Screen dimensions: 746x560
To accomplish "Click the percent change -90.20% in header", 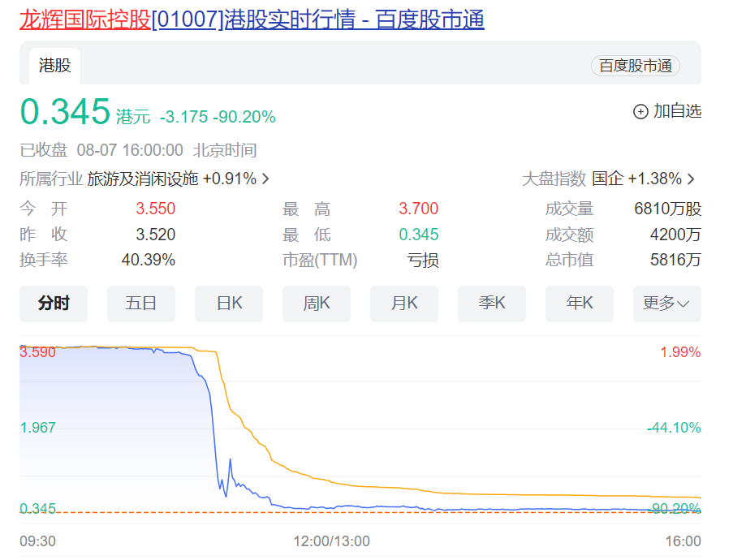I will point(244,117).
